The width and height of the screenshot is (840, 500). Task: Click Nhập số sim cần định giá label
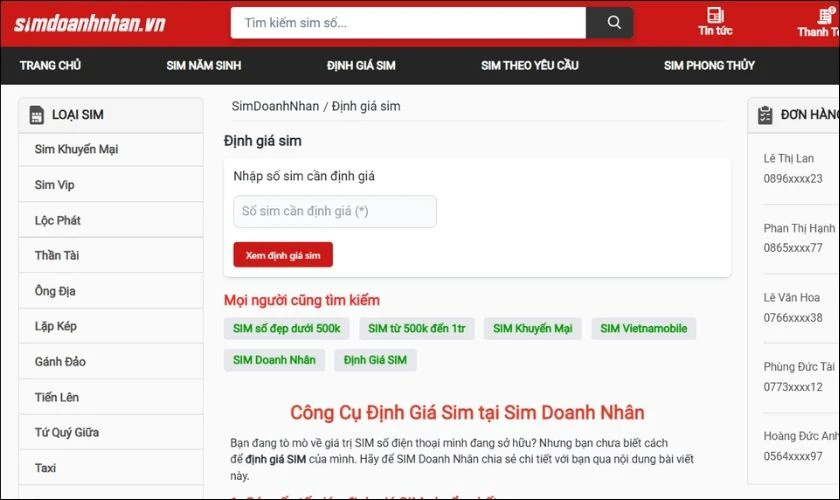point(304,176)
